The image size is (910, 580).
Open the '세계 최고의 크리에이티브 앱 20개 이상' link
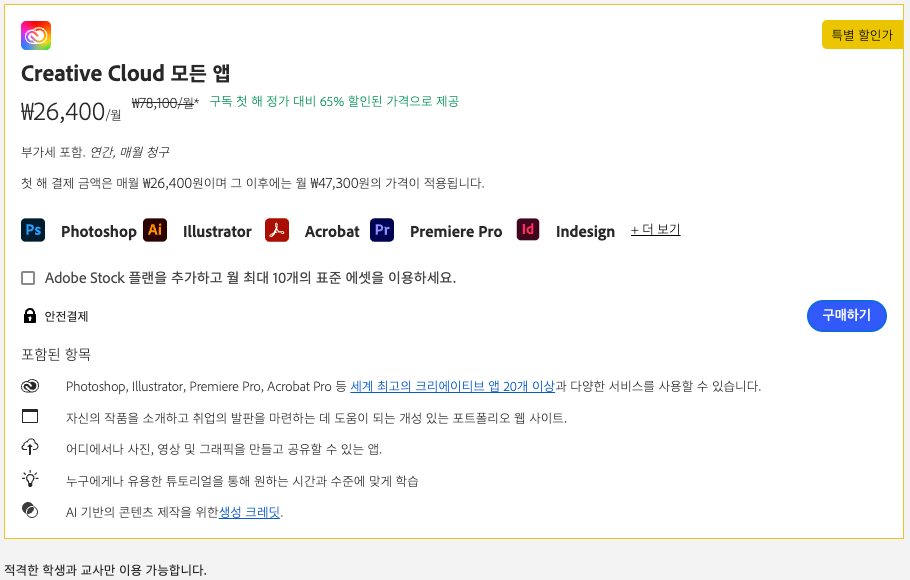453,386
